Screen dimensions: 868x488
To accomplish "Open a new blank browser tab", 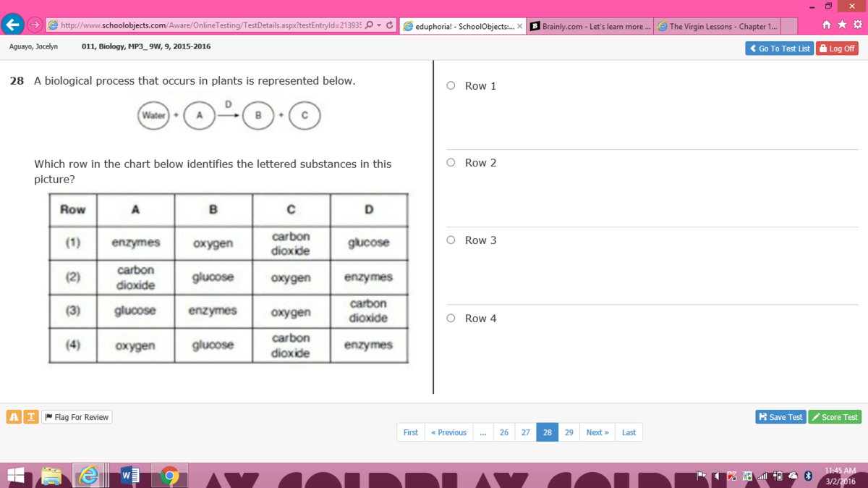I will [x=789, y=26].
